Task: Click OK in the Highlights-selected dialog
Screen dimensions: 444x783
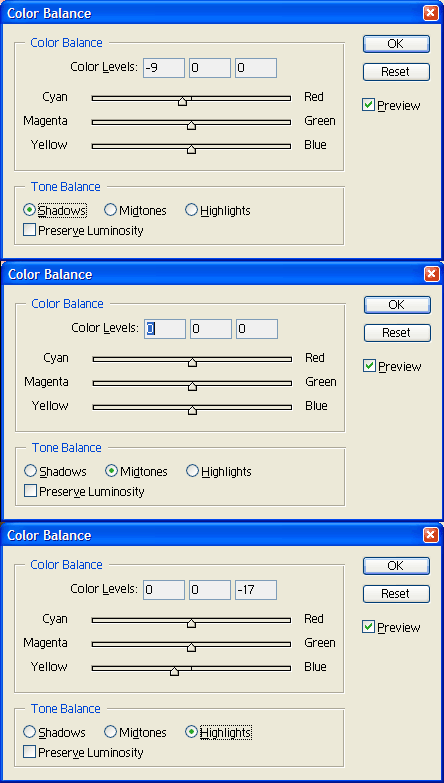Action: [396, 566]
